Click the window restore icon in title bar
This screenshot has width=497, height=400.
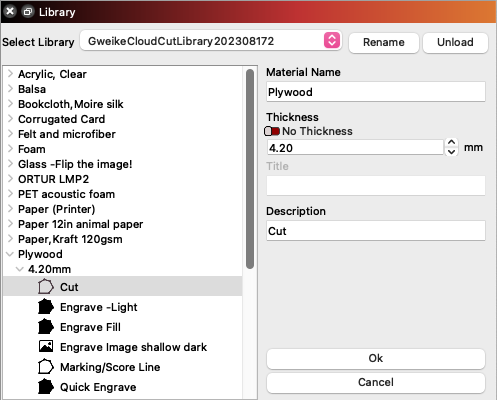tap(27, 12)
